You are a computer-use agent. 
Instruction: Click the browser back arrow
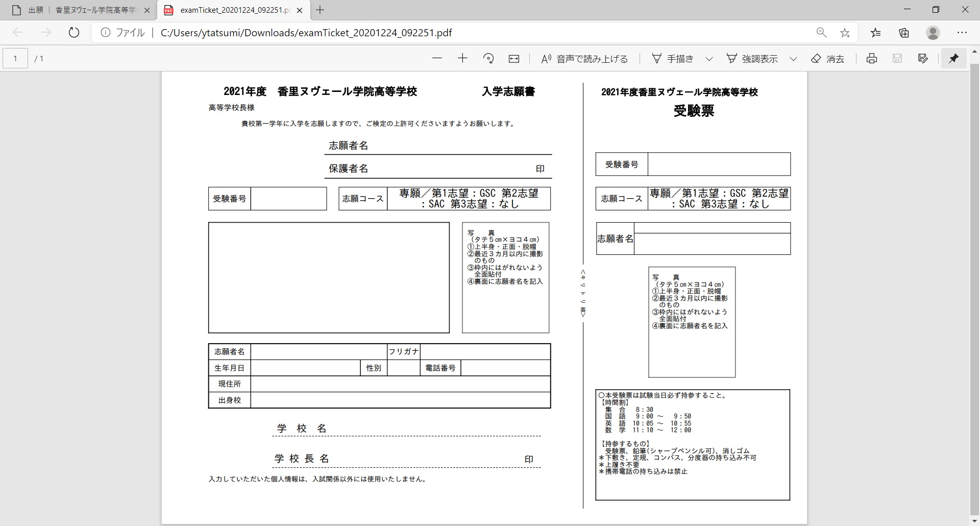[x=18, y=33]
